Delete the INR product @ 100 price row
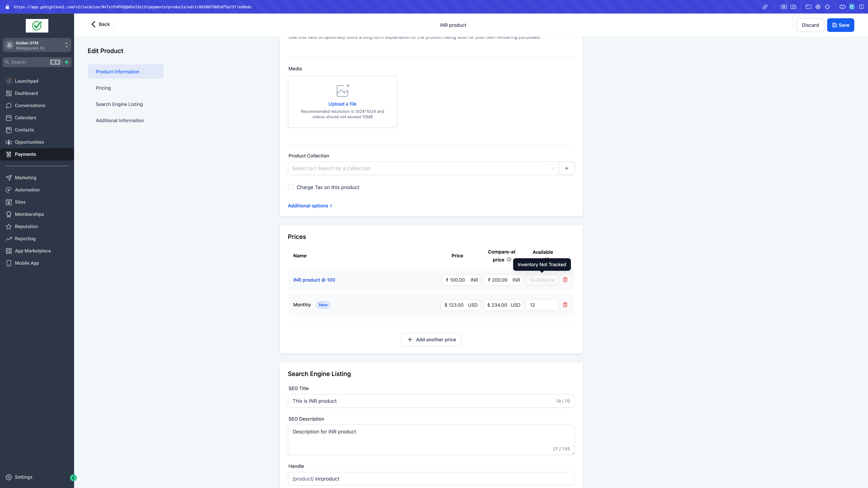This screenshot has height=488, width=868. [565, 280]
